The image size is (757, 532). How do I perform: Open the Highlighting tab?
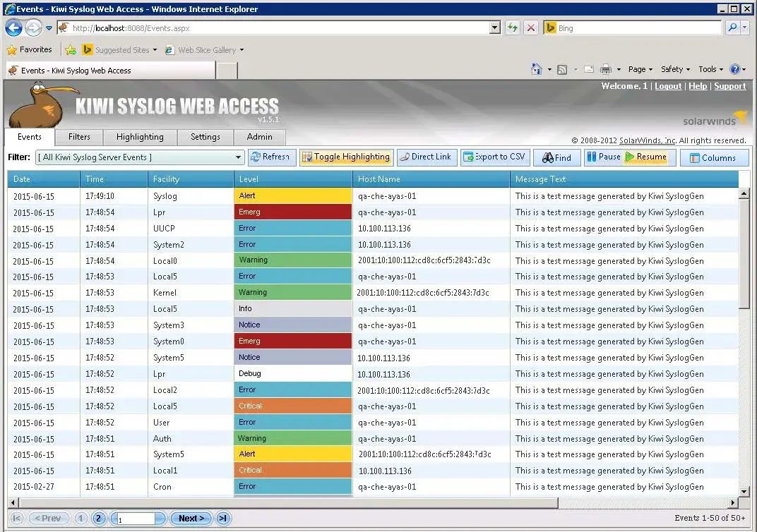tap(140, 137)
